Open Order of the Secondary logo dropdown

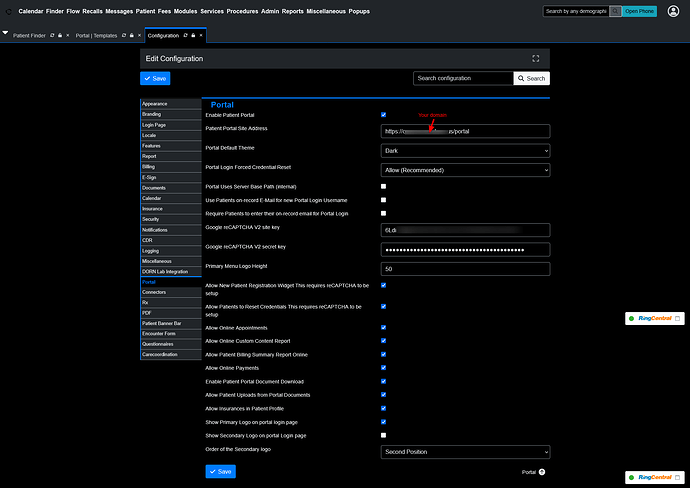[465, 452]
